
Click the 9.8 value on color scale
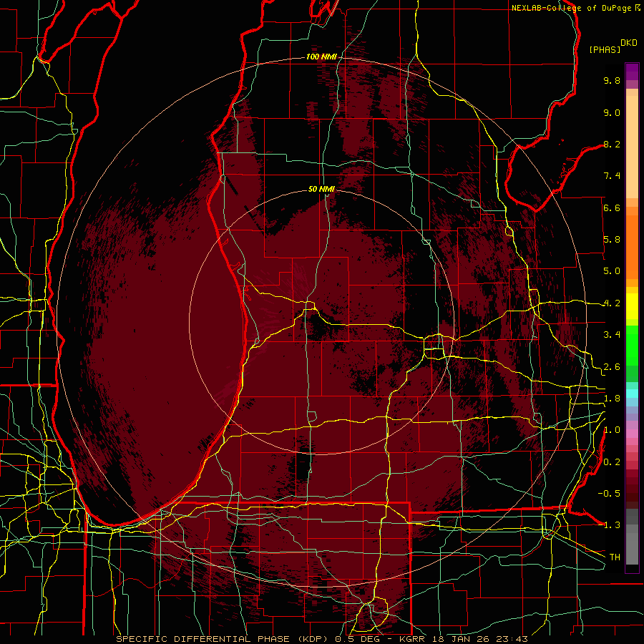612,80
